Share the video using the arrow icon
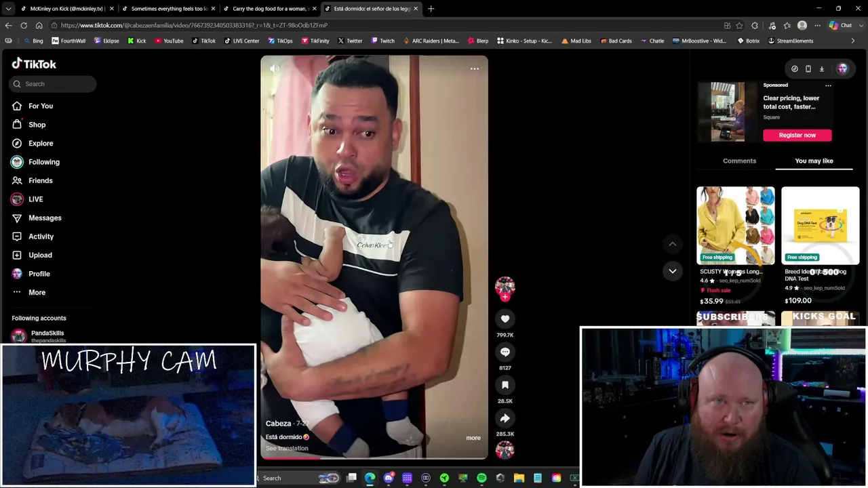Image resolution: width=868 pixels, height=488 pixels. pos(505,418)
